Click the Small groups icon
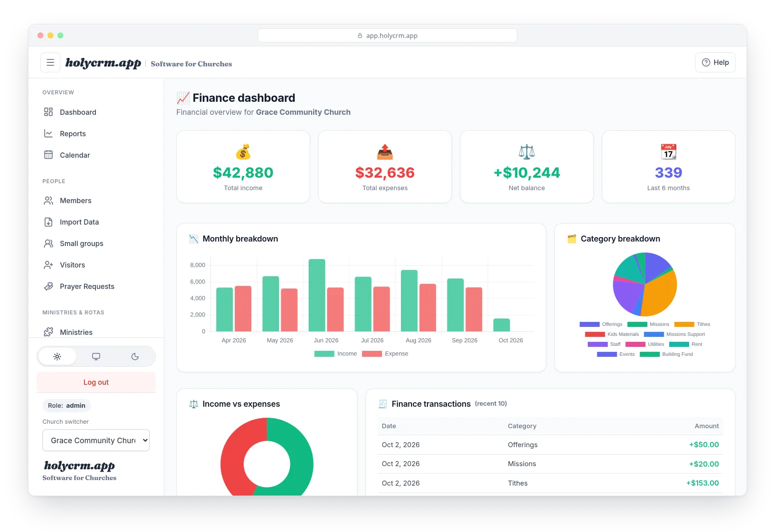Viewport: 775px width, 532px height. (48, 243)
